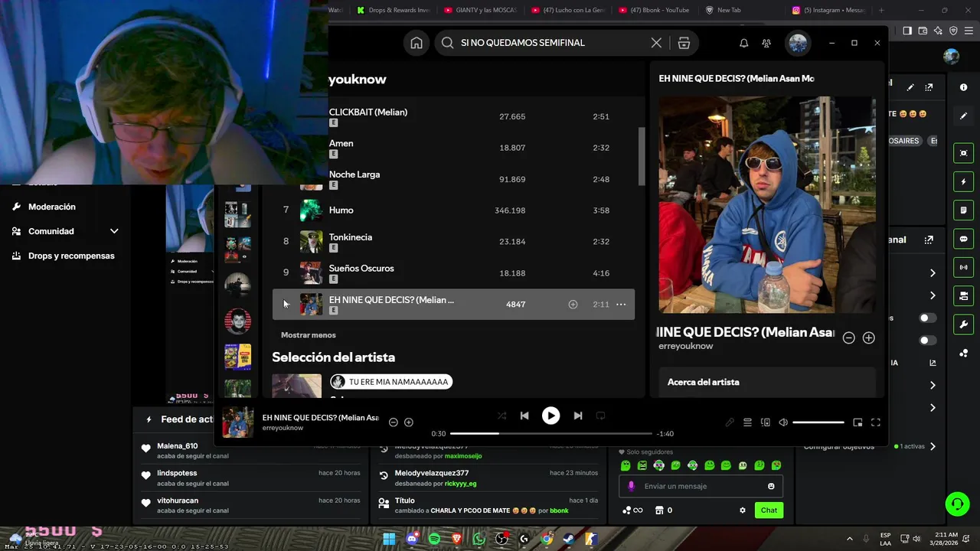The image size is (980, 551).
Task: Seek on the song progress bar
Action: pyautogui.click(x=551, y=434)
